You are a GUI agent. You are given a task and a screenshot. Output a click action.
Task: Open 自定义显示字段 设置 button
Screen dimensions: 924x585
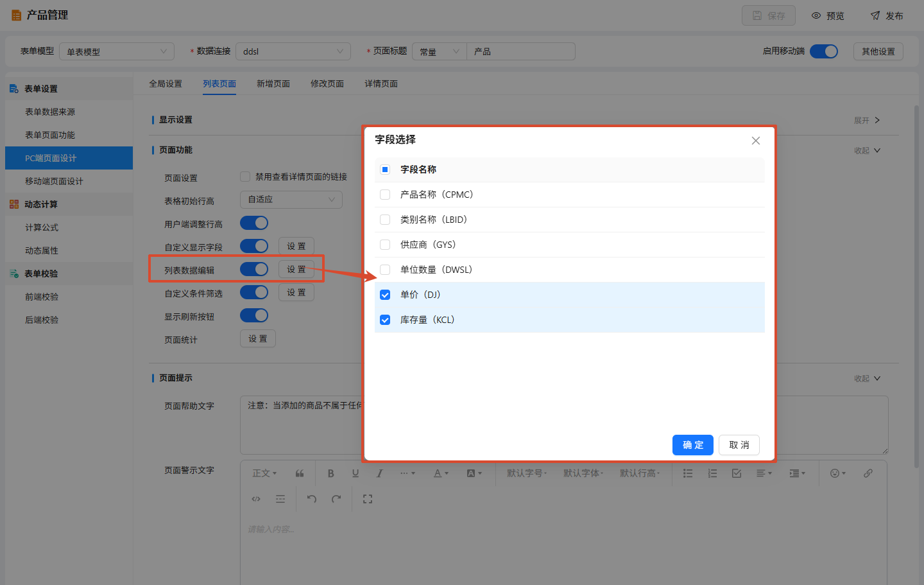click(296, 246)
